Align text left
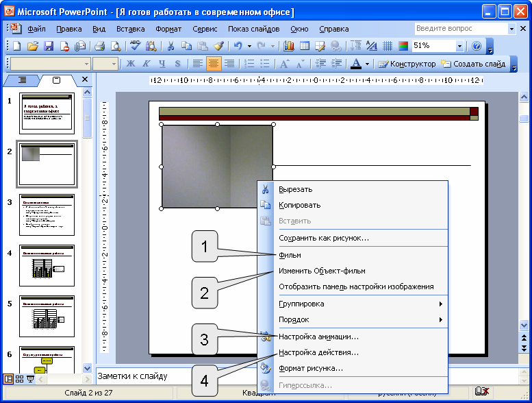 197,64
